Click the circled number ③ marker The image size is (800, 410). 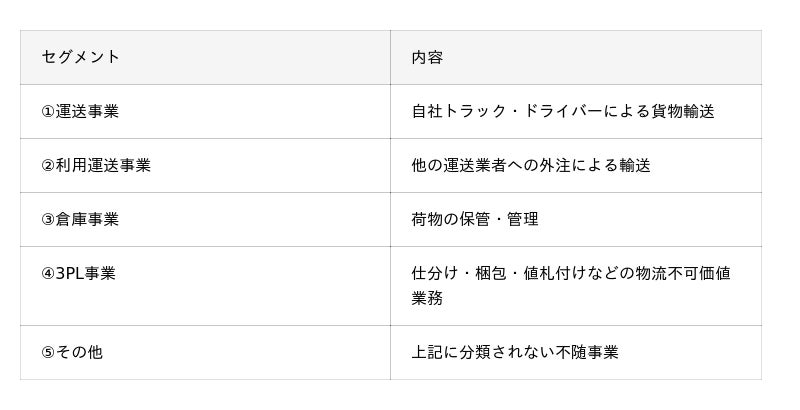pos(48,219)
